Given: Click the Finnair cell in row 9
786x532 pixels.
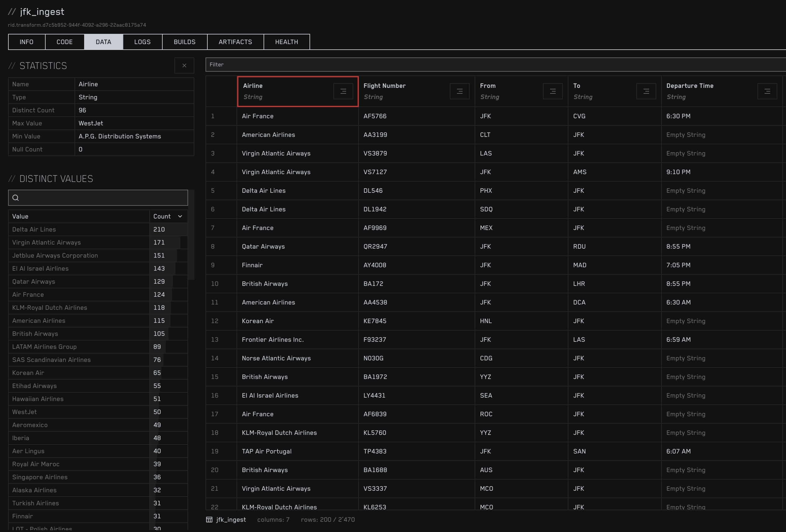Looking at the screenshot, I should [x=298, y=265].
